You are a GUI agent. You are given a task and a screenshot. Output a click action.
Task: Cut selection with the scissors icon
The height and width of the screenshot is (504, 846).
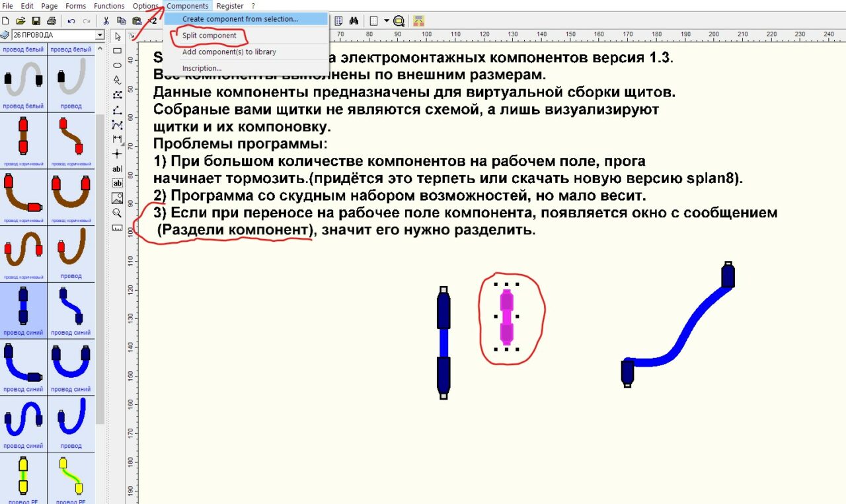(106, 21)
